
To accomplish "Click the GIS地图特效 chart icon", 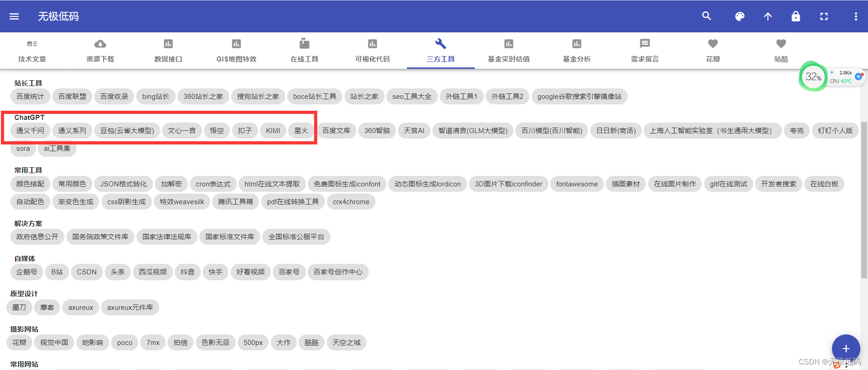I will [x=236, y=44].
